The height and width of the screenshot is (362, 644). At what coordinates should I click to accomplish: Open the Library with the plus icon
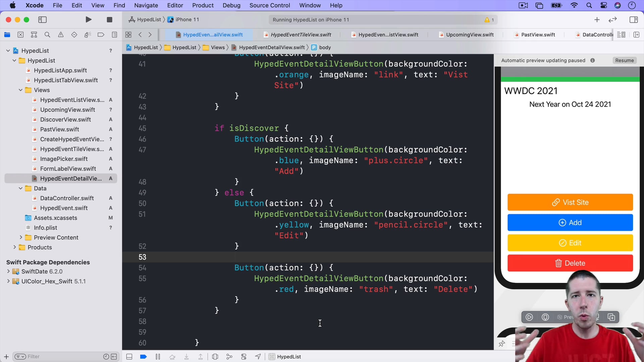(x=597, y=20)
